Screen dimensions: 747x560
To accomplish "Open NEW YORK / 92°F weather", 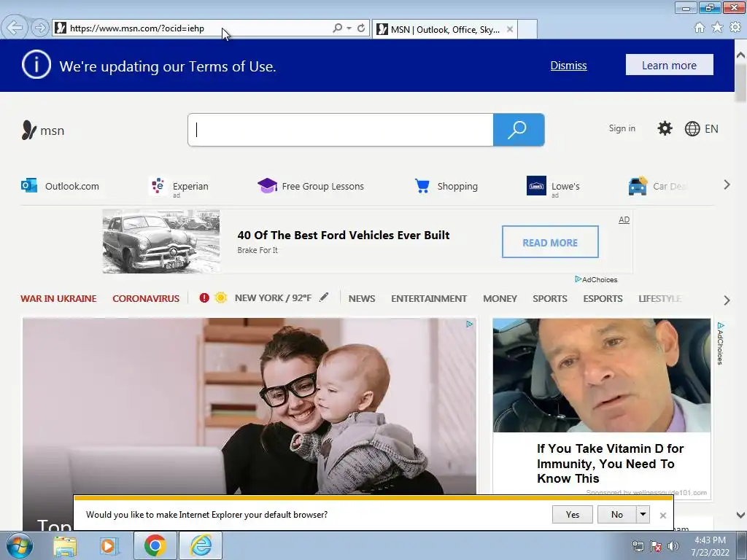I will coord(273,298).
